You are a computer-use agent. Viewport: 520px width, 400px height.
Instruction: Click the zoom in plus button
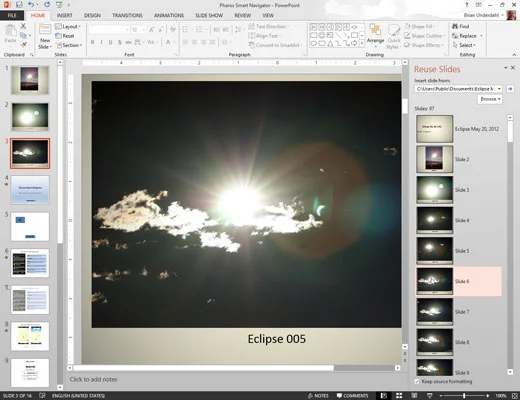(487, 396)
